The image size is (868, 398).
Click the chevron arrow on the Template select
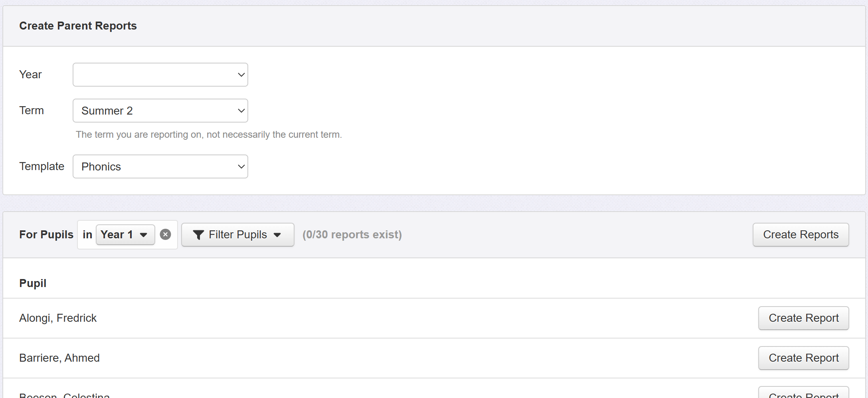pos(241,166)
